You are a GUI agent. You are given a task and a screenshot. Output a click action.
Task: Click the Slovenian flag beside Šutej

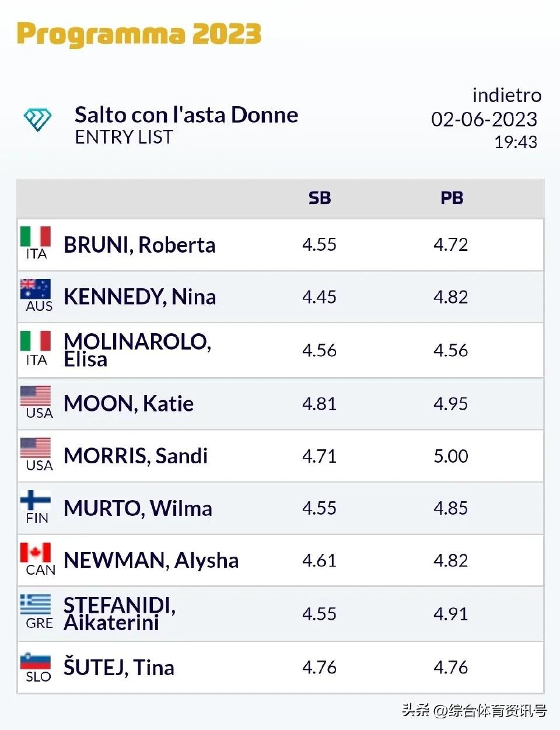tap(36, 660)
